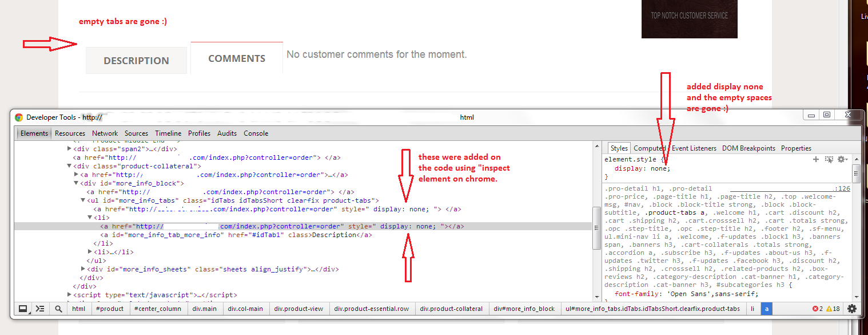Expand the script type="text/javascript" node

point(70,295)
